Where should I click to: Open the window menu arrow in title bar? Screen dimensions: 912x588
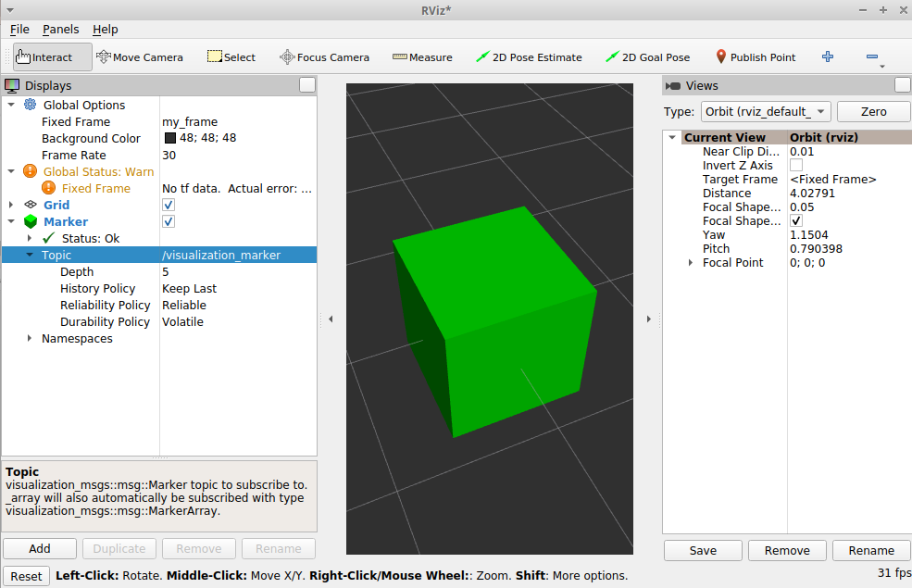click(x=10, y=10)
